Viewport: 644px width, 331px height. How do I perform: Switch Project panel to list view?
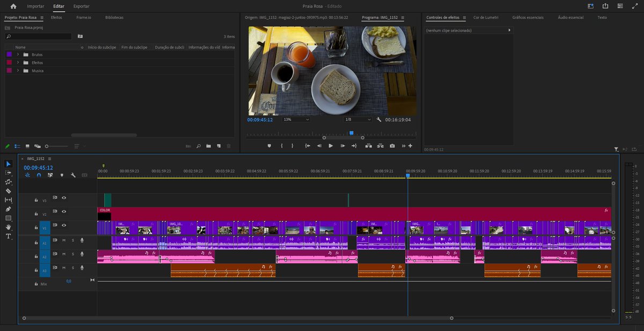pos(17,146)
